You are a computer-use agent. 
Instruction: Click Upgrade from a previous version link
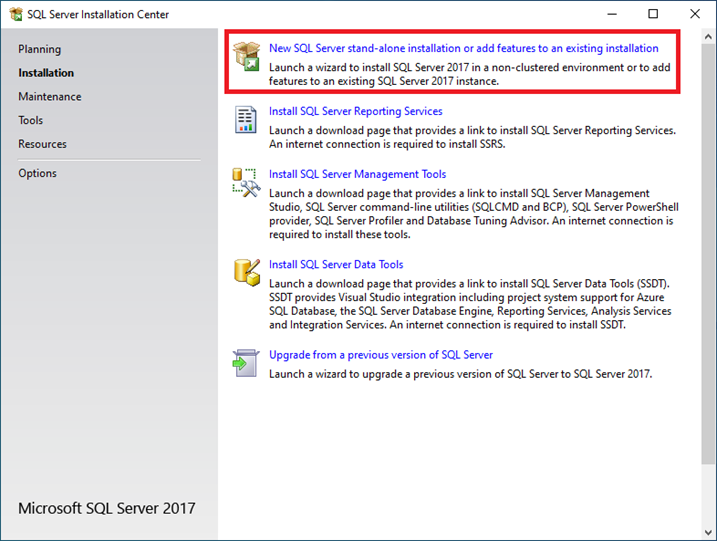coord(381,355)
